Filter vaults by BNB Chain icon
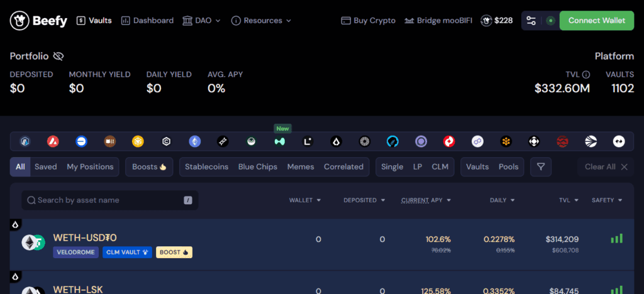The height and width of the screenshot is (294, 644). click(x=138, y=142)
